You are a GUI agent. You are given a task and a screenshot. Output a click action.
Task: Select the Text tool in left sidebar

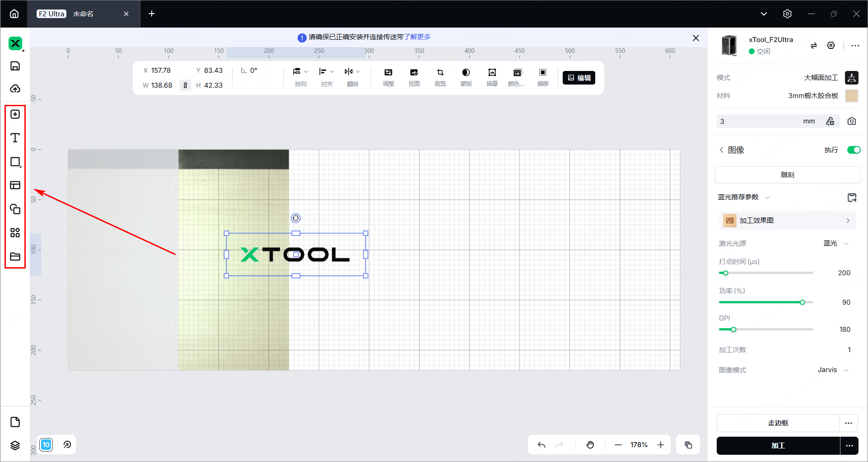15,138
